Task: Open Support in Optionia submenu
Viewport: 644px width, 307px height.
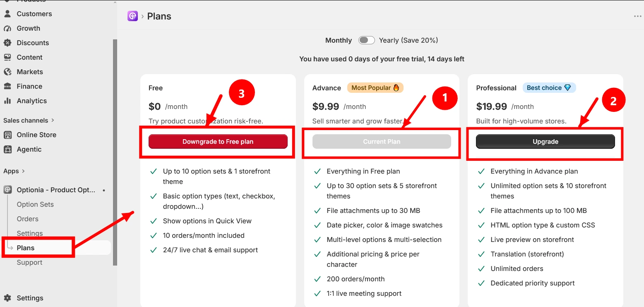Action: [29, 262]
